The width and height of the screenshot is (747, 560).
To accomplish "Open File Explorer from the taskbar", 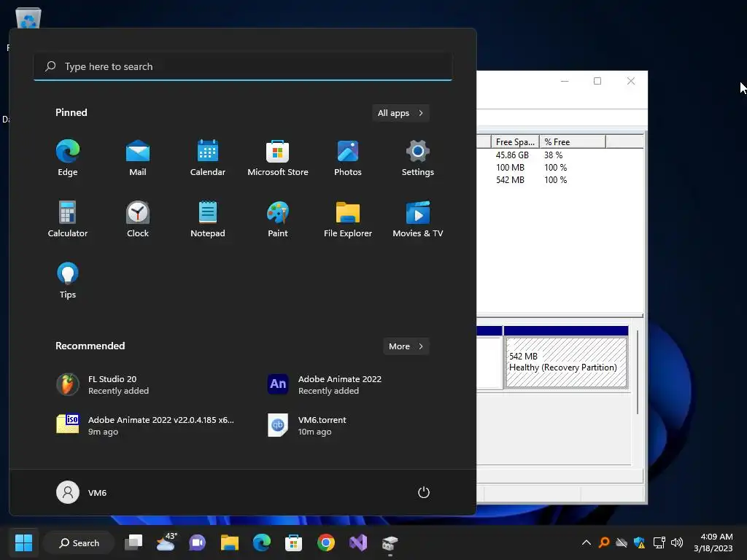I will (x=230, y=542).
